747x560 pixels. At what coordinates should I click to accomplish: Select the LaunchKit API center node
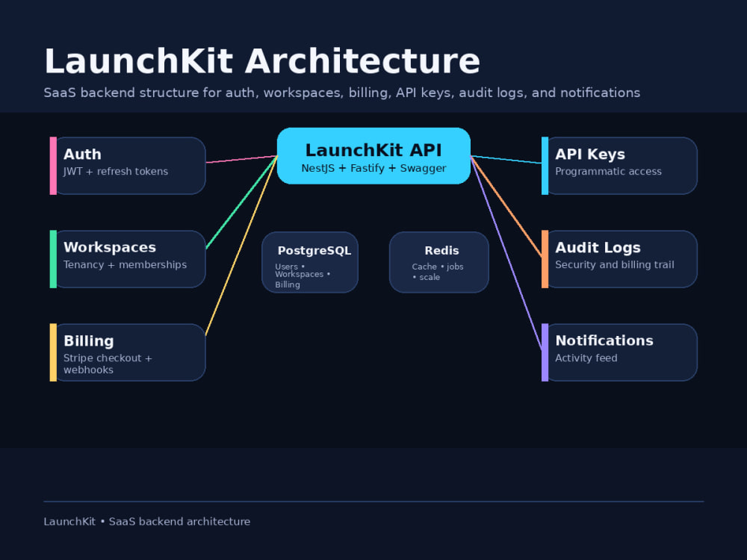pos(373,156)
